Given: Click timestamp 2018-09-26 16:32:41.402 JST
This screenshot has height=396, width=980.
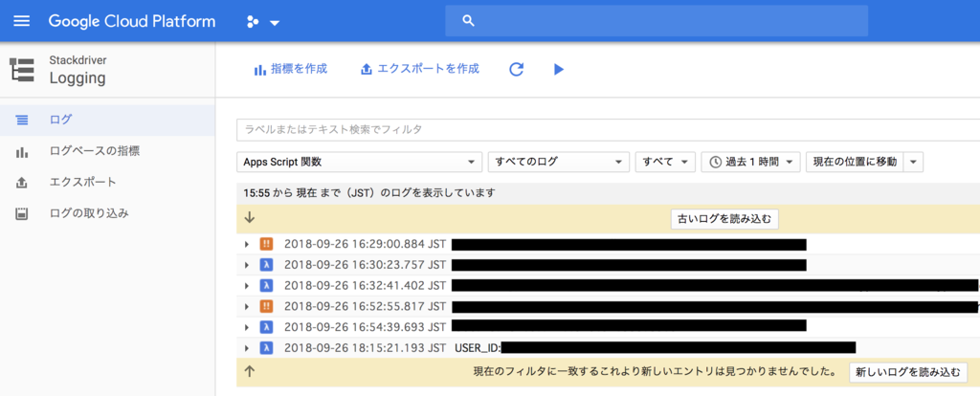Looking at the screenshot, I should [365, 285].
